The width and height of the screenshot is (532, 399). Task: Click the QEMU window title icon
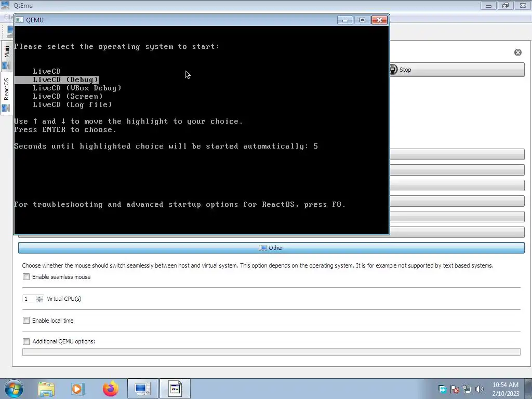(19, 20)
